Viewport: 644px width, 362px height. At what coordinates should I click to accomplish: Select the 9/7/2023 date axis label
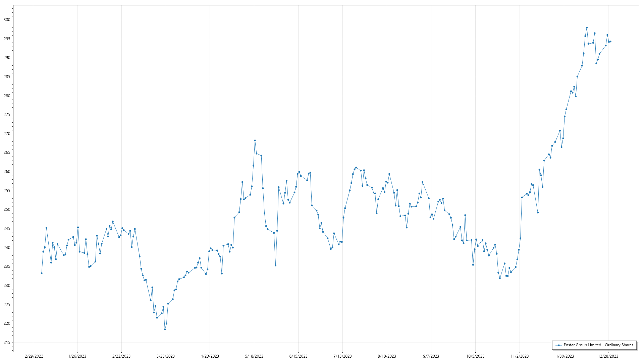431,356
